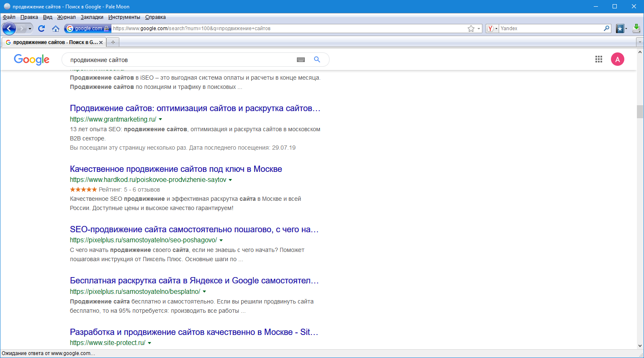Go back with the browser Back arrow
Viewport: 644px width, 358px height.
coord(9,29)
